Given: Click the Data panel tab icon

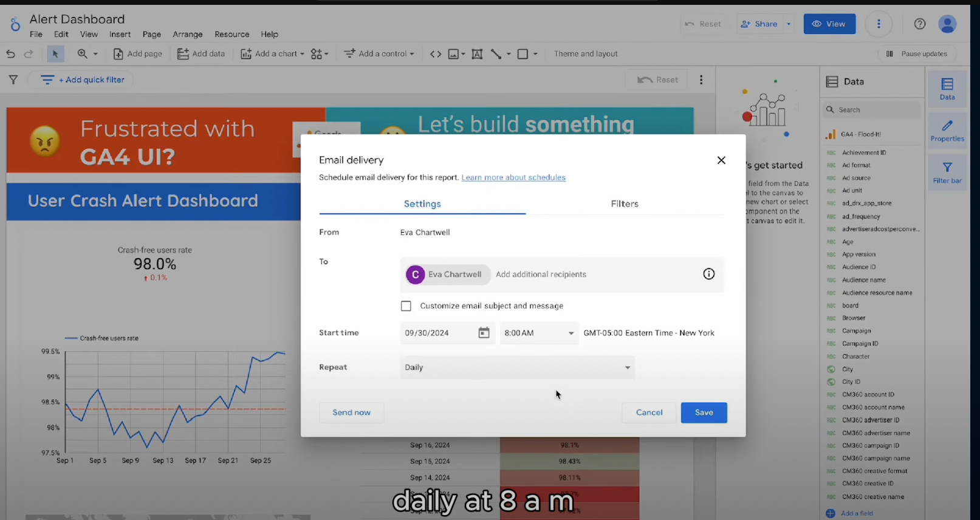Looking at the screenshot, I should pos(947,89).
